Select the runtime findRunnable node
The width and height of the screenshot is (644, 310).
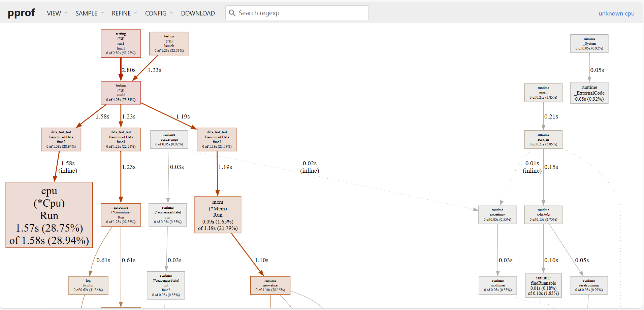coord(543,285)
